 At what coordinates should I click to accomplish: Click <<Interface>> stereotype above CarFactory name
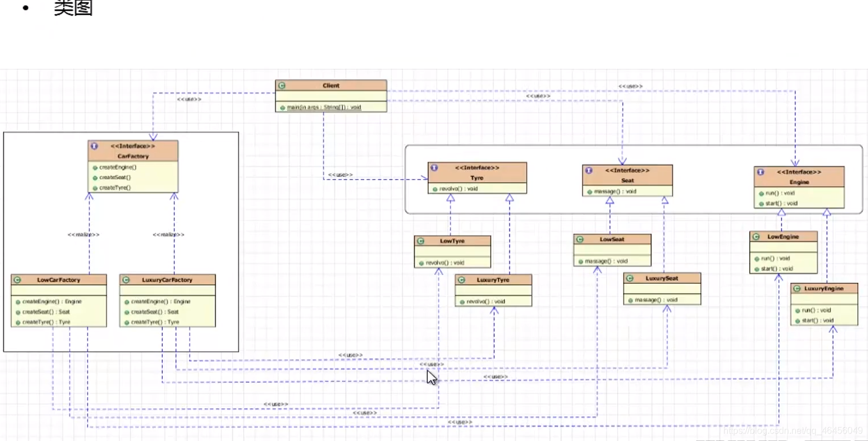click(x=133, y=146)
